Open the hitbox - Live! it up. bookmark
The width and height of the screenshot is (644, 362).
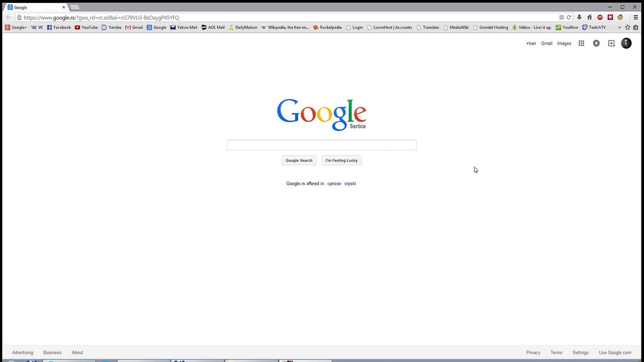point(532,27)
